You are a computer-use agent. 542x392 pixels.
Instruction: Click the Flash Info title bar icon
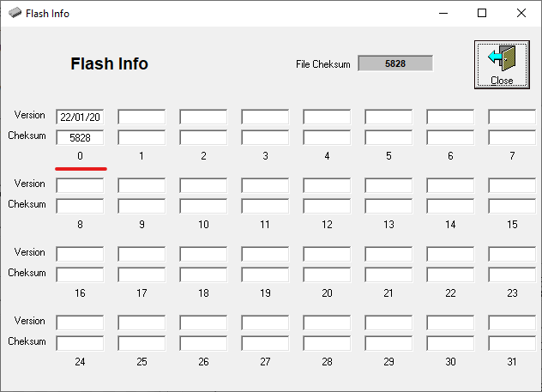[15, 14]
